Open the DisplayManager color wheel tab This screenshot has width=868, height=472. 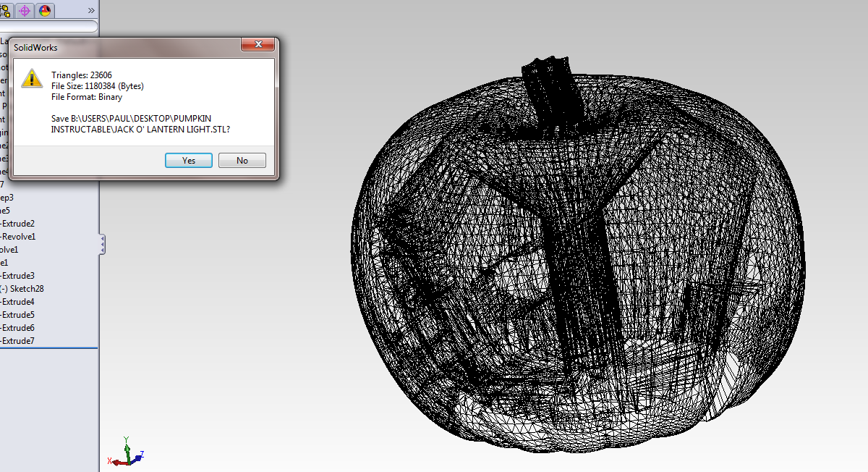click(x=45, y=10)
